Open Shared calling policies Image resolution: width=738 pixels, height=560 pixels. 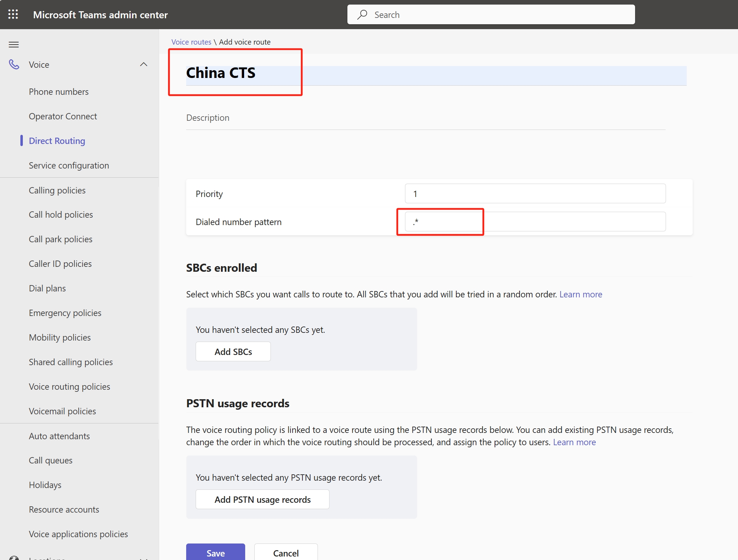(x=71, y=362)
